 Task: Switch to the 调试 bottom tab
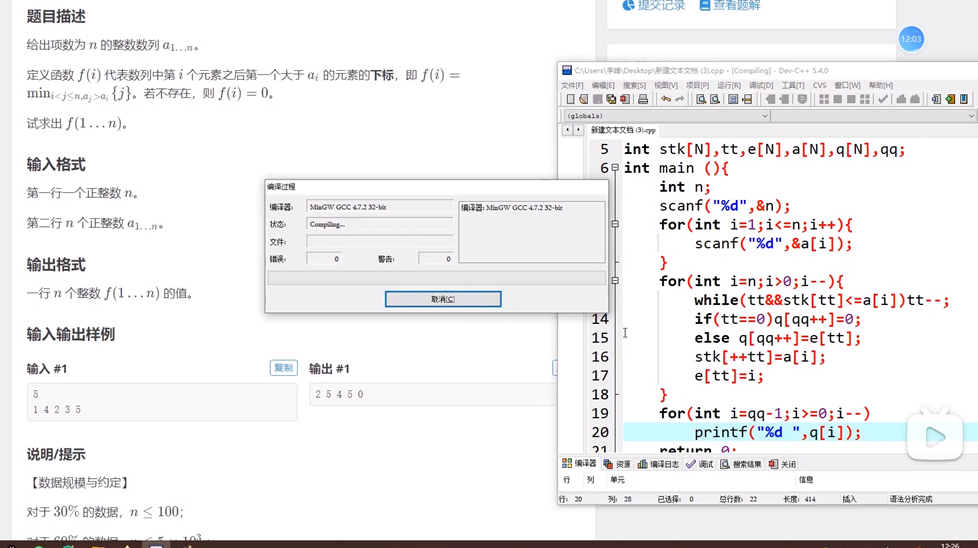point(699,464)
